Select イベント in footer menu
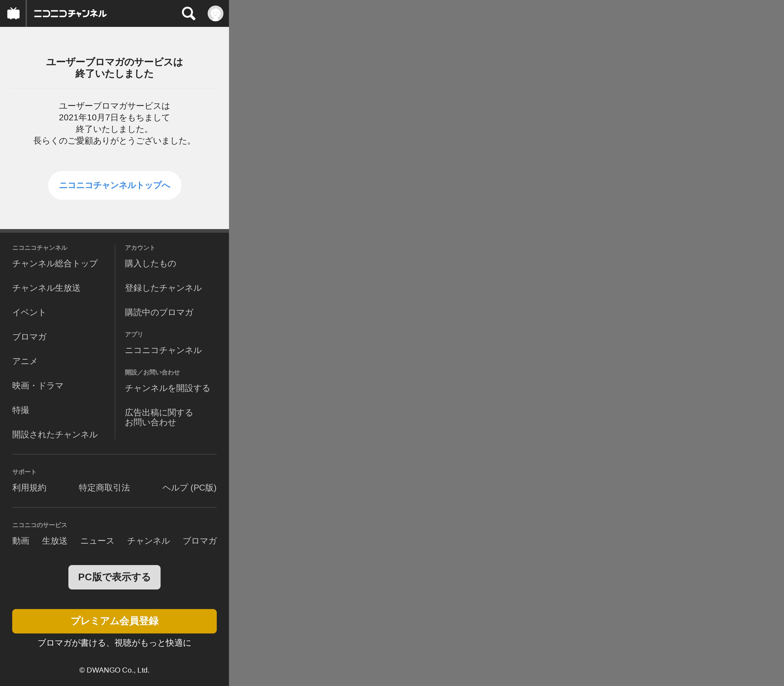Image resolution: width=784 pixels, height=686 pixels. (x=29, y=313)
